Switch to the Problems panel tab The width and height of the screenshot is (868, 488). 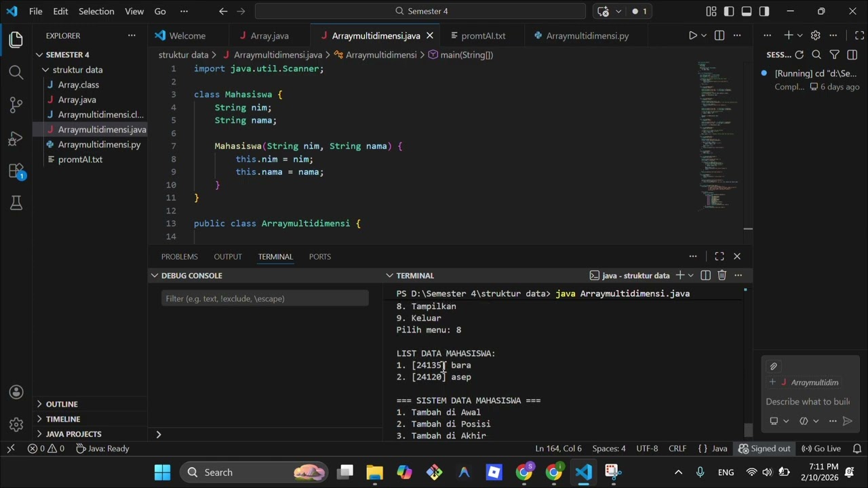(x=180, y=256)
